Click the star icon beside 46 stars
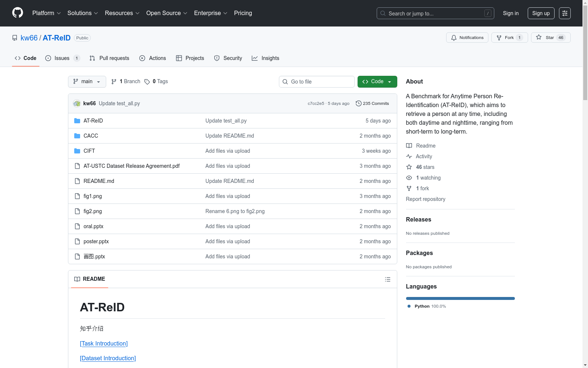The height and width of the screenshot is (368, 588). (409, 167)
